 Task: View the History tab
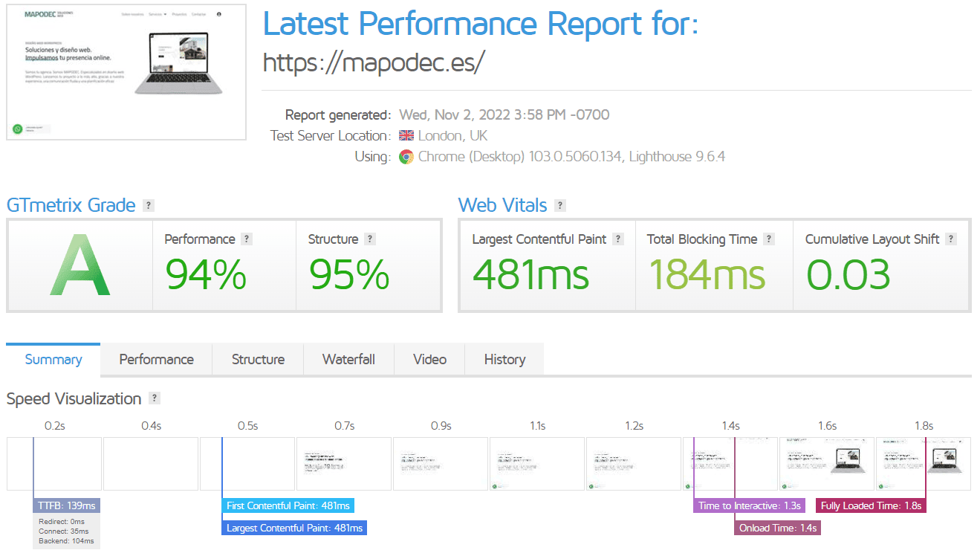pyautogui.click(x=504, y=360)
